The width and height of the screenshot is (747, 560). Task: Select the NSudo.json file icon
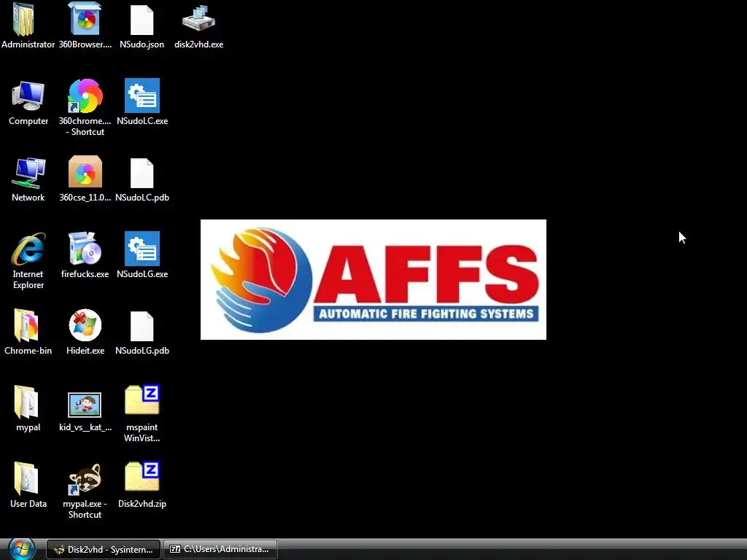[142, 20]
